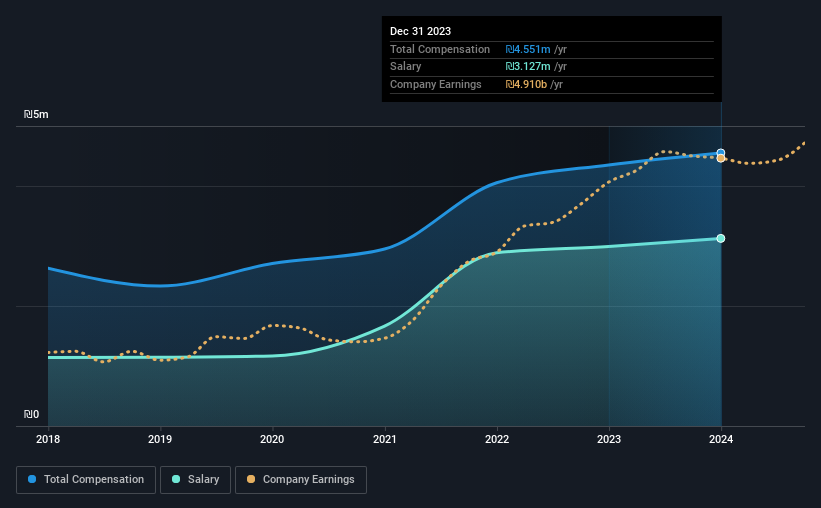Click the 2019 x-axis label
821x508 pixels.
(x=160, y=439)
